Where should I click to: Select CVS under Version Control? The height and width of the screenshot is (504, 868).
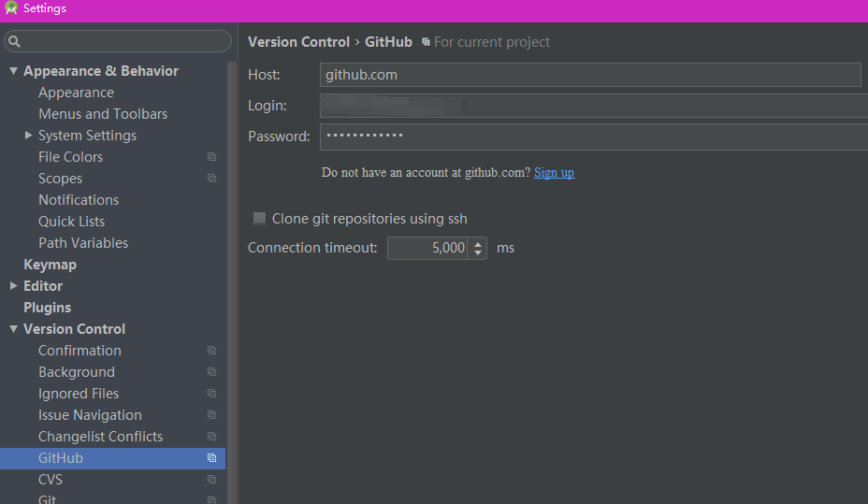coord(51,480)
